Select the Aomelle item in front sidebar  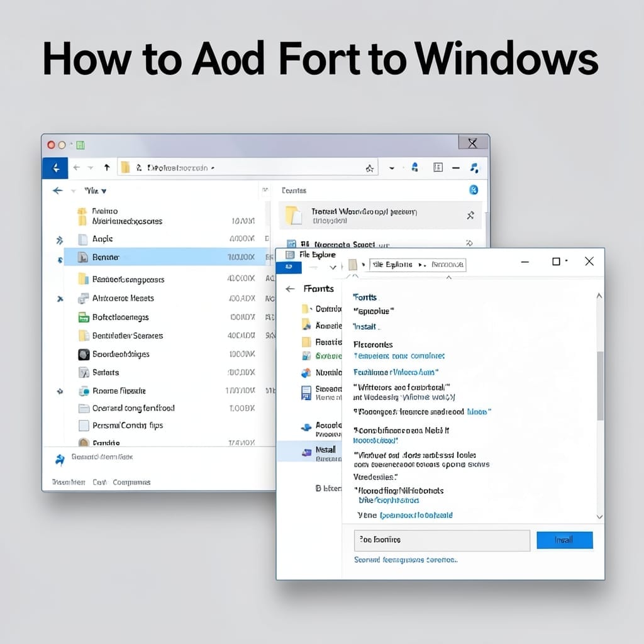pos(322,326)
